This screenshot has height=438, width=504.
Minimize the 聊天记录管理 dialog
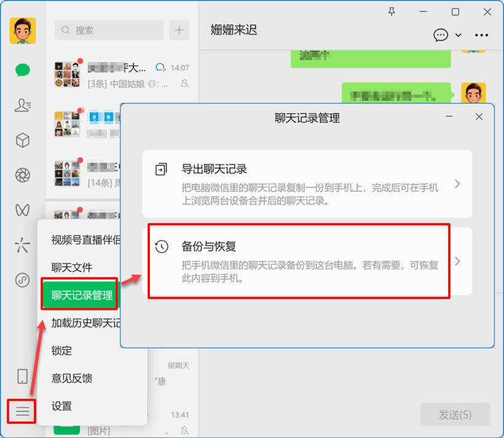coord(449,116)
